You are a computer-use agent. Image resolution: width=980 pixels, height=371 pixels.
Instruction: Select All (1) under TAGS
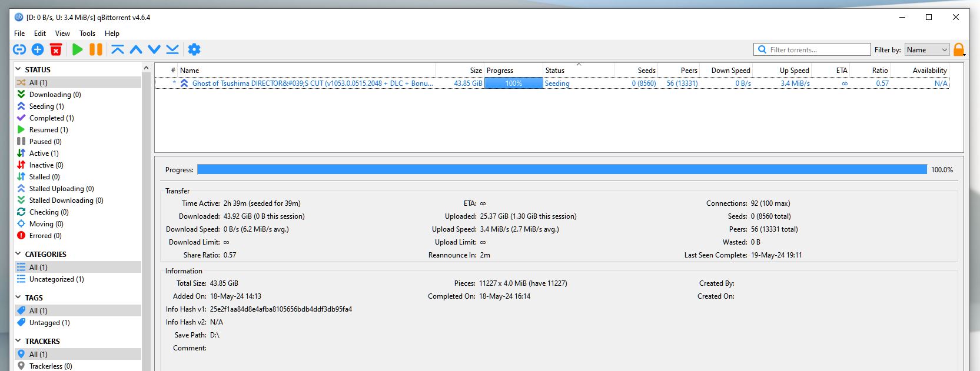78,311
